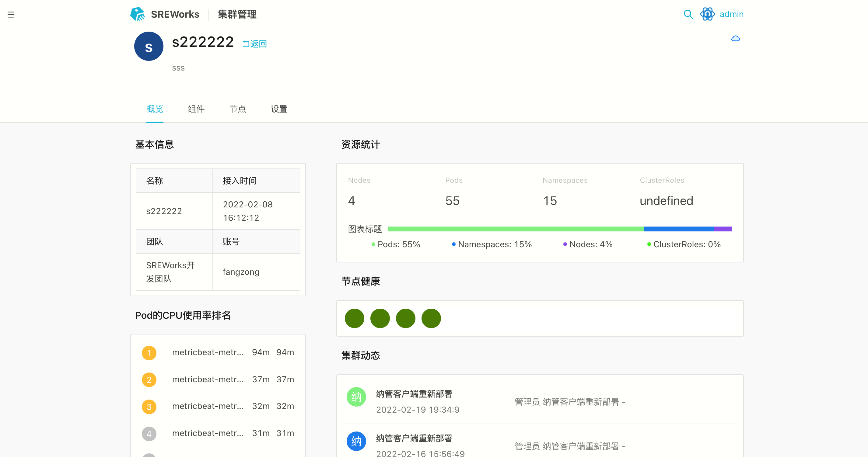
Task: Click the cloud icon below admin
Action: 735,39
